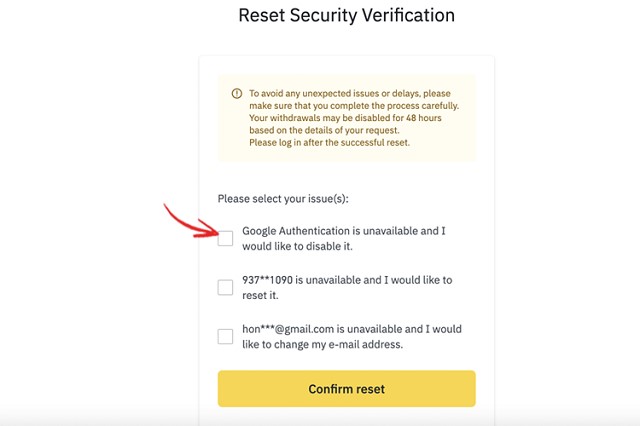The width and height of the screenshot is (640, 426).
Task: Click the "withdrawals may be disabled for 48 hours" line
Action: [345, 118]
